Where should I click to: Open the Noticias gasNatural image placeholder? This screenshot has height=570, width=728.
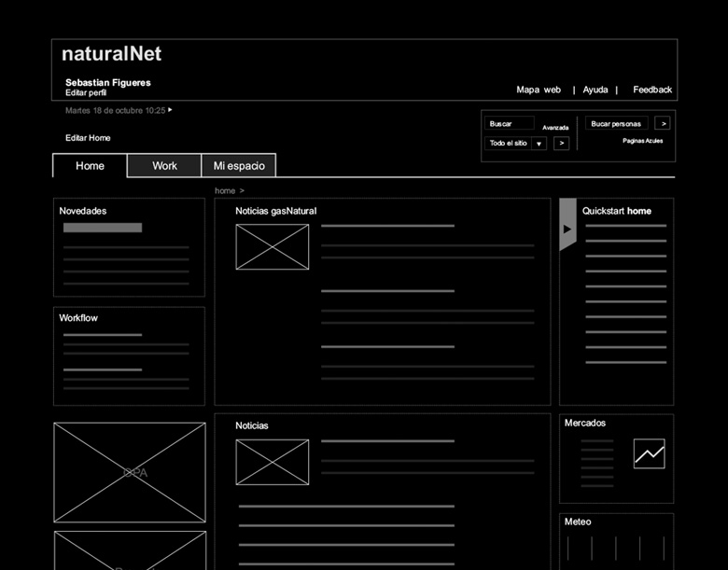pyautogui.click(x=272, y=247)
